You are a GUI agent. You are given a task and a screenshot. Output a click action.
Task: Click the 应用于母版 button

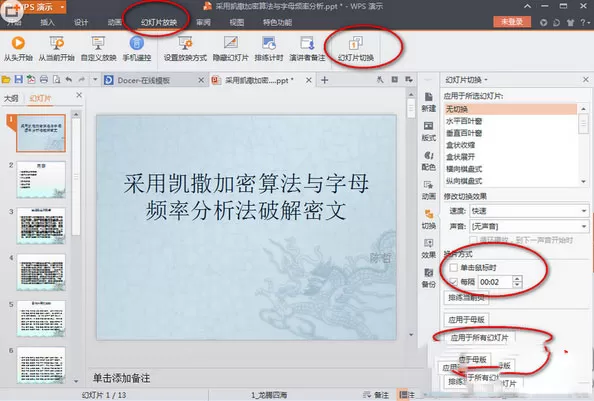(466, 320)
